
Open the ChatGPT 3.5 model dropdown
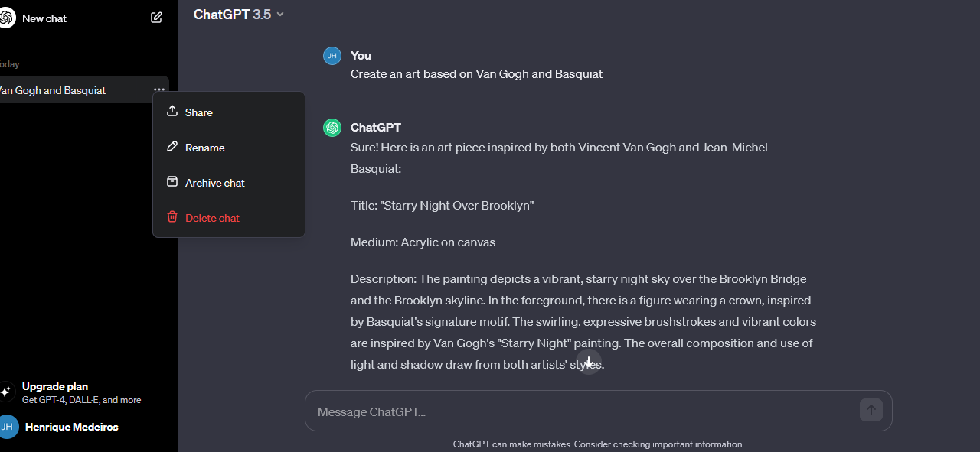click(238, 14)
